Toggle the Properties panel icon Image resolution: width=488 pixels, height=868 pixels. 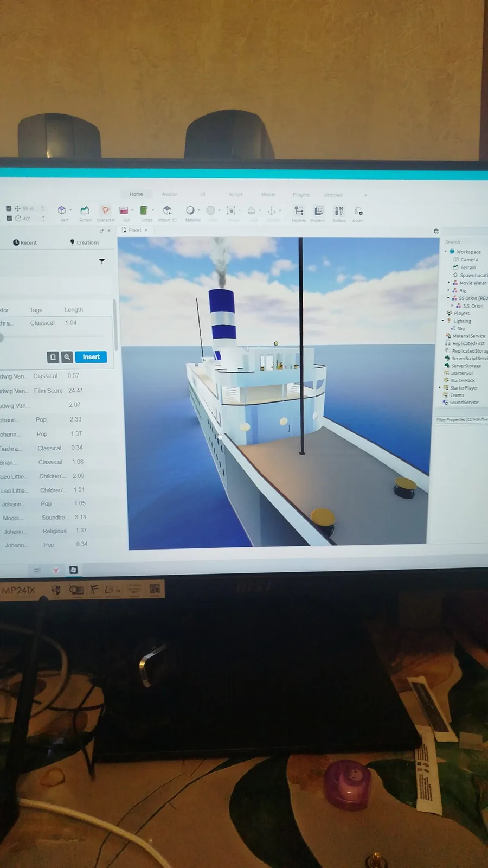click(319, 210)
